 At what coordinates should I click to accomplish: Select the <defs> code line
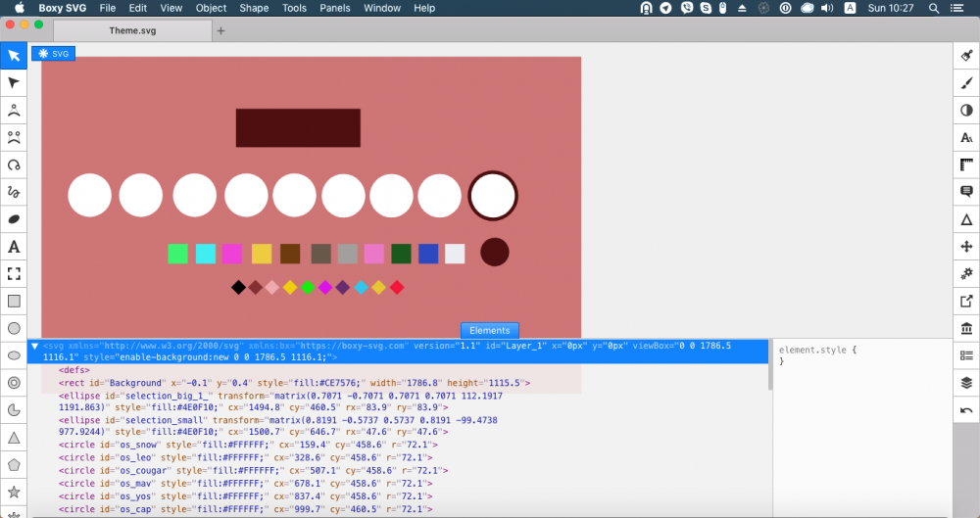point(74,370)
